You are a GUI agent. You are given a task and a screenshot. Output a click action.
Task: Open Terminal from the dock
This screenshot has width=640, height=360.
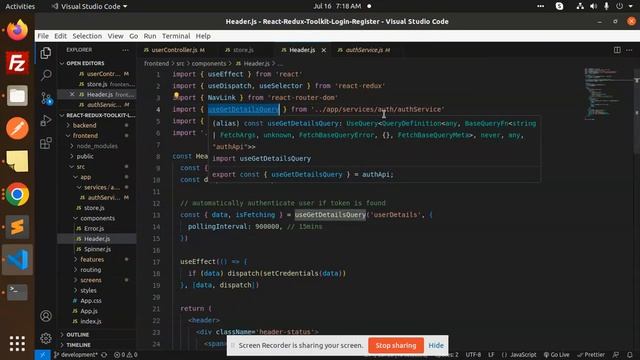pos(17,292)
